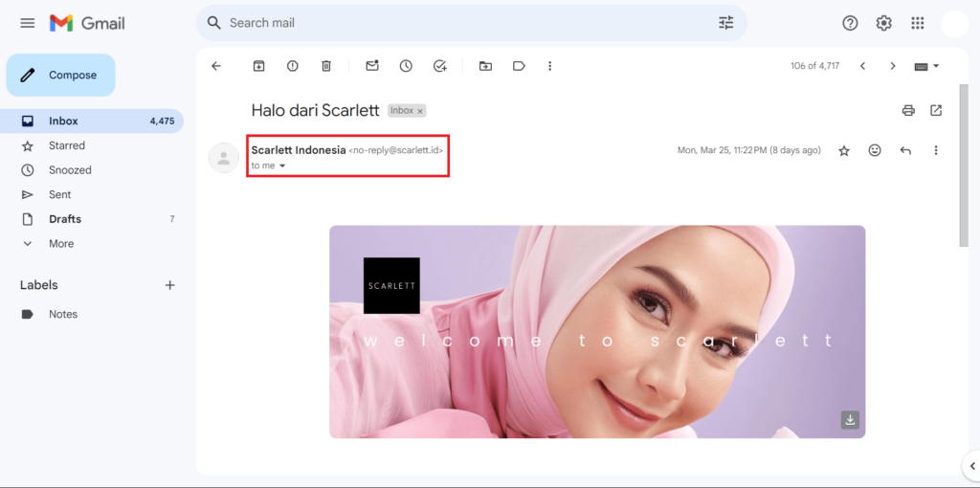The width and height of the screenshot is (980, 488).
Task: Click the Gmail logo
Action: tap(87, 23)
